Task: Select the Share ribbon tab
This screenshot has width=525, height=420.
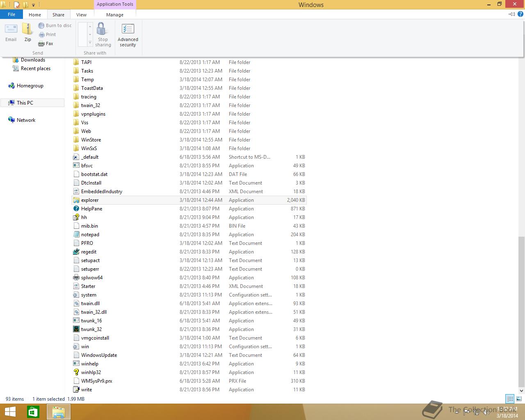Action: (x=58, y=15)
